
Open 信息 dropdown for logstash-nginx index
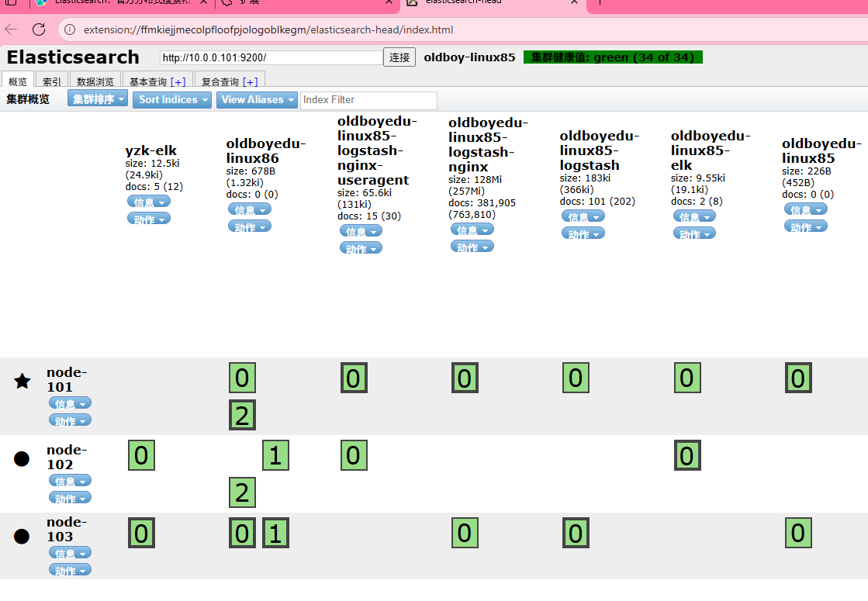[472, 229]
